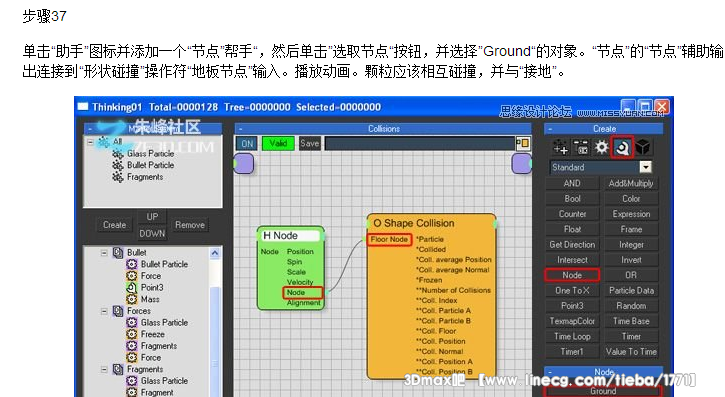Click the purple input connector on the canvas left
Viewport: 725px width, 397px height.
[x=244, y=164]
